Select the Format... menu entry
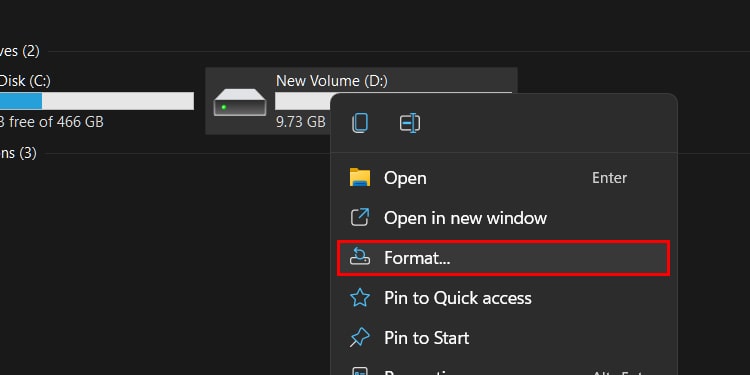The height and width of the screenshot is (375, 750). pyautogui.click(x=503, y=258)
